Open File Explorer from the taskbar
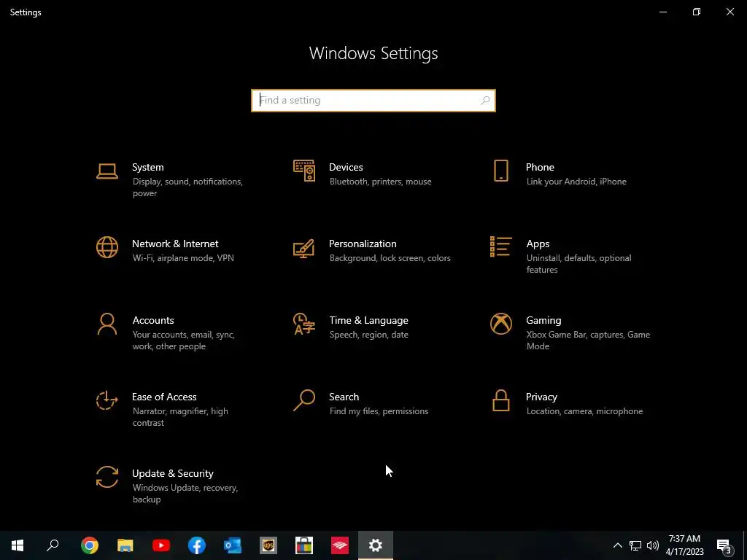The image size is (747, 560). (x=125, y=545)
